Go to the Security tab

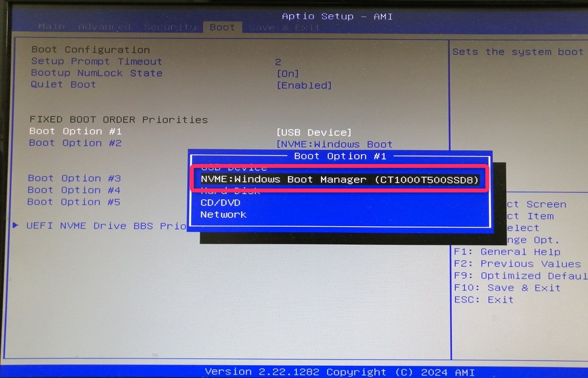[170, 27]
